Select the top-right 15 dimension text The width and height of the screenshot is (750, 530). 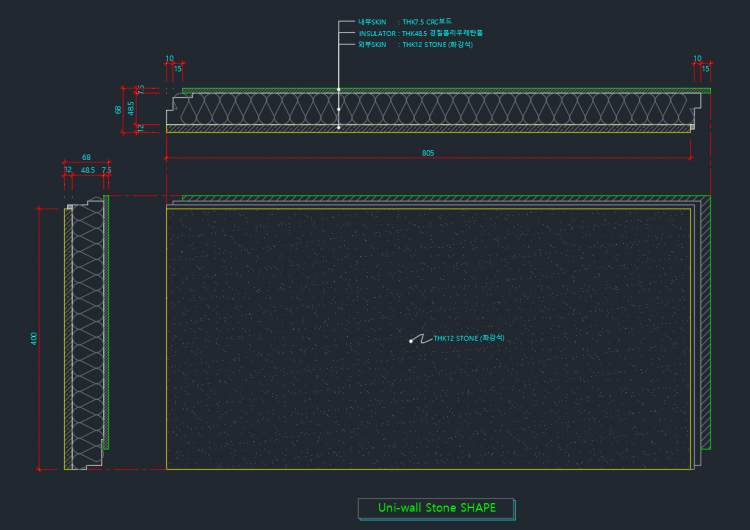705,69
